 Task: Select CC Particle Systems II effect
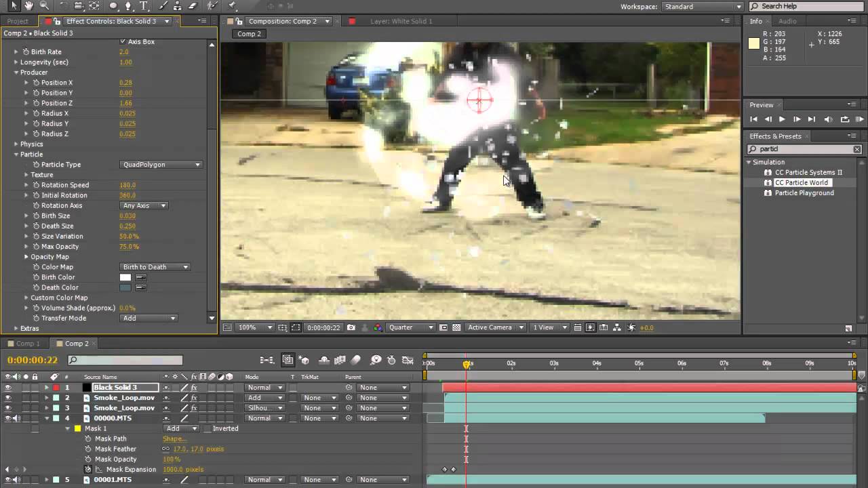tap(808, 172)
